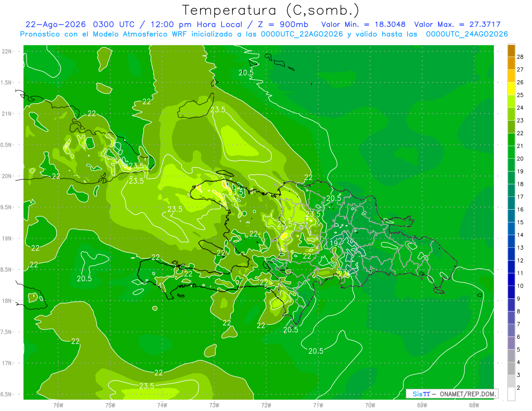532x411 pixels.
Task: Click the '6.5N' latitude axis label
Action: [7, 395]
